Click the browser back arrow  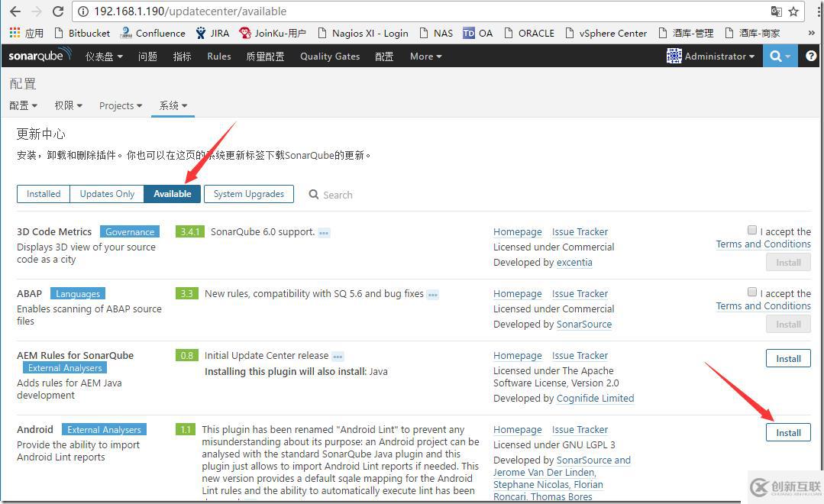point(15,11)
